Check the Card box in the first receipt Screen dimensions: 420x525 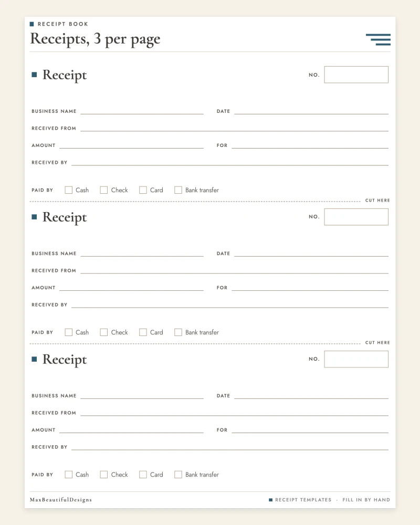(143, 190)
